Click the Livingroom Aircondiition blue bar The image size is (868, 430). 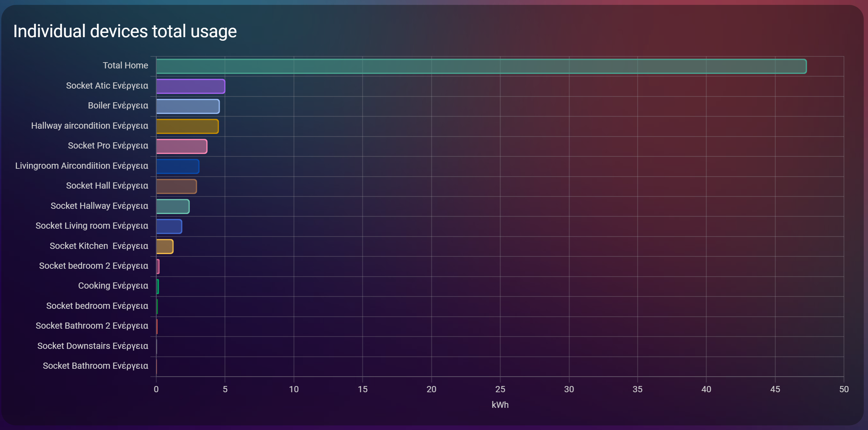point(177,166)
